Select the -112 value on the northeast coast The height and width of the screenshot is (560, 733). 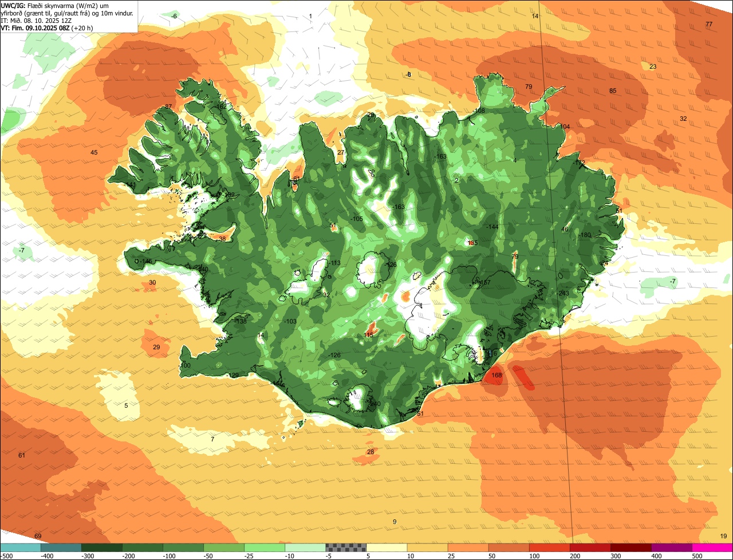579,163
